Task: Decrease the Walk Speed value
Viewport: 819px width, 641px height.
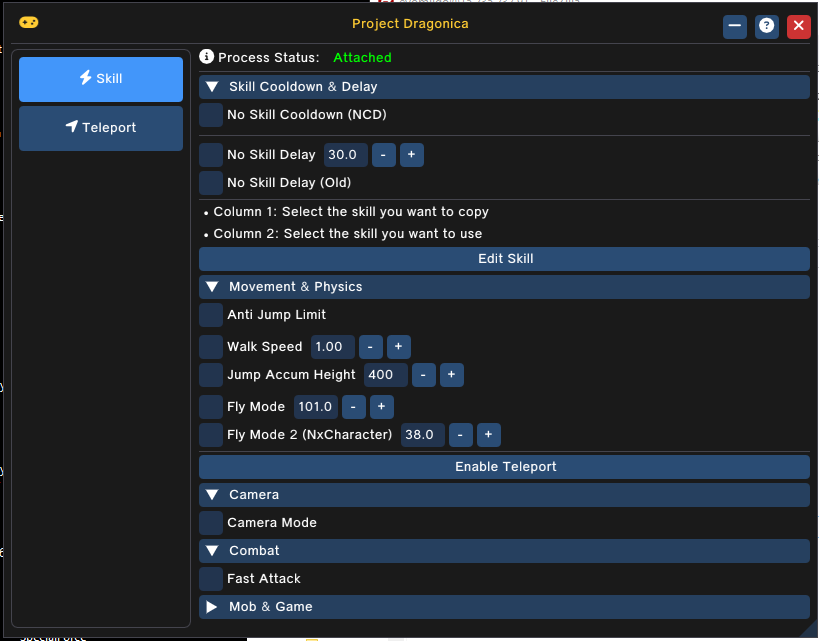Action: (x=370, y=347)
